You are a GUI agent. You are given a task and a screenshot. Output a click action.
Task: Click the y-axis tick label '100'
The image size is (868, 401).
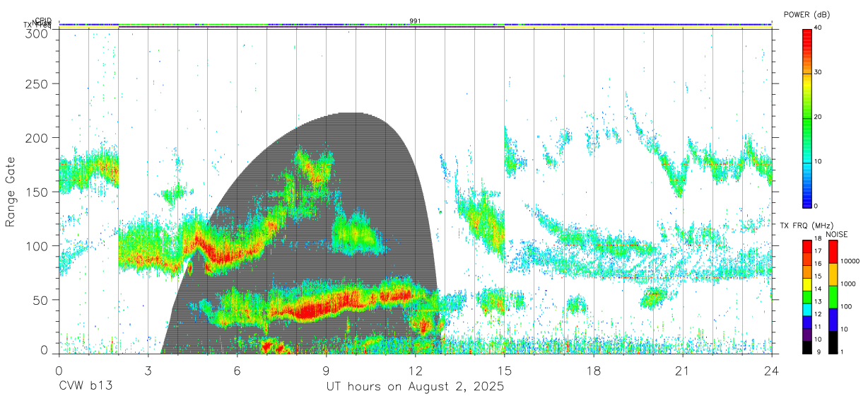[x=37, y=246]
